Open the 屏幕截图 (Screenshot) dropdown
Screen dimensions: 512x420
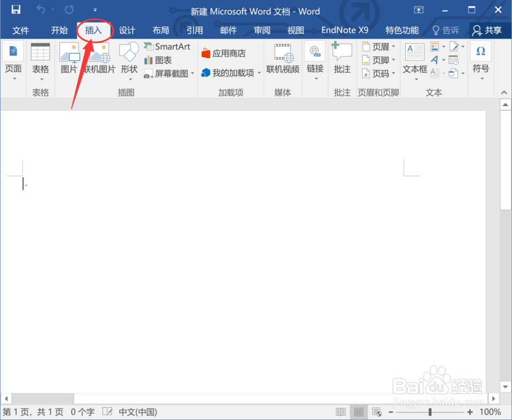[x=169, y=74]
